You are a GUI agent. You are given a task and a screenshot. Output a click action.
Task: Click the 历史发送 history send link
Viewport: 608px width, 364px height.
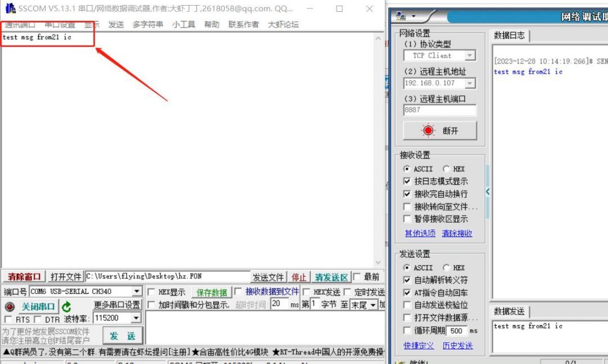tap(458, 345)
